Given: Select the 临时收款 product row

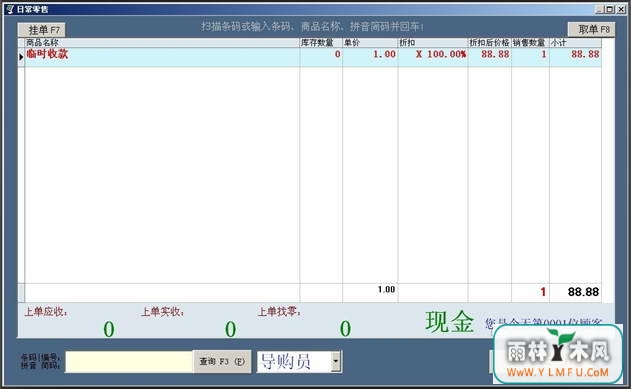Looking at the screenshot, I should [x=309, y=57].
